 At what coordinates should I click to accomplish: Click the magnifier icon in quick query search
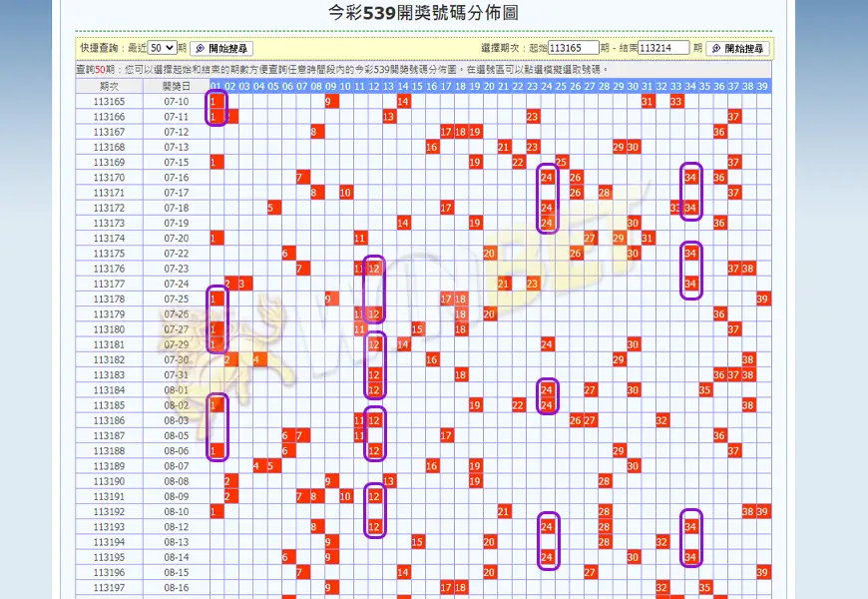click(200, 48)
